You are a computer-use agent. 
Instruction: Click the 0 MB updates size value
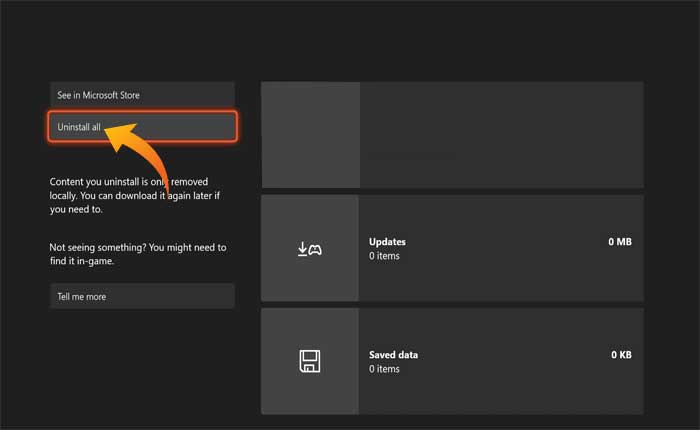pos(619,242)
